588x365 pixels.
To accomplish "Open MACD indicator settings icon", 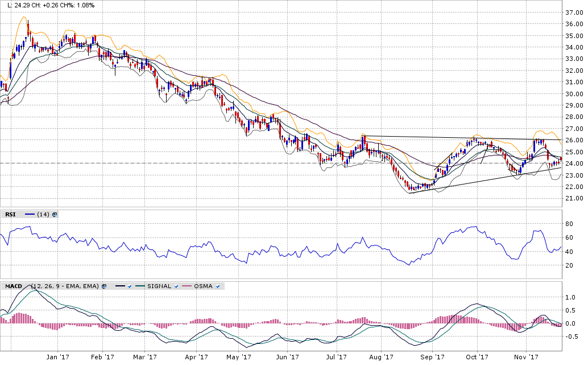I will (x=104, y=286).
